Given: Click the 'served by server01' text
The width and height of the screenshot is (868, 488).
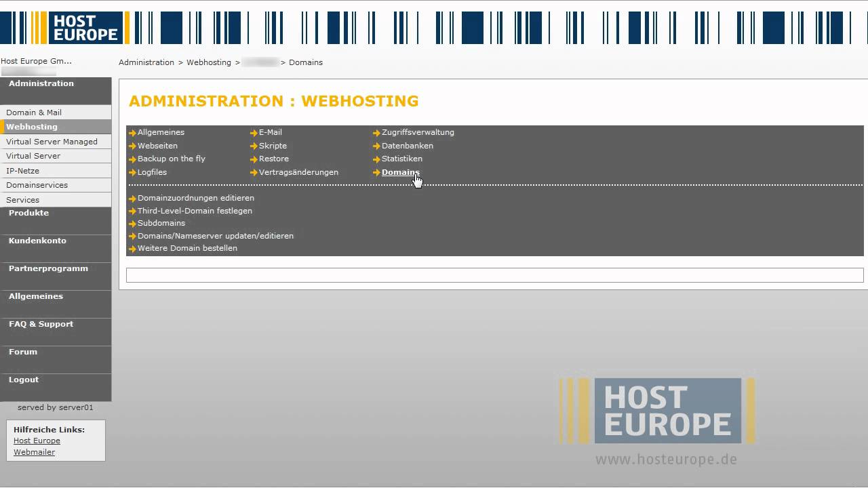Looking at the screenshot, I should pyautogui.click(x=56, y=407).
